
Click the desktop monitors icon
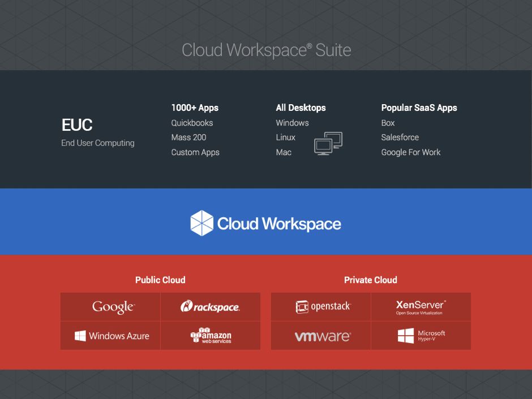point(328,144)
